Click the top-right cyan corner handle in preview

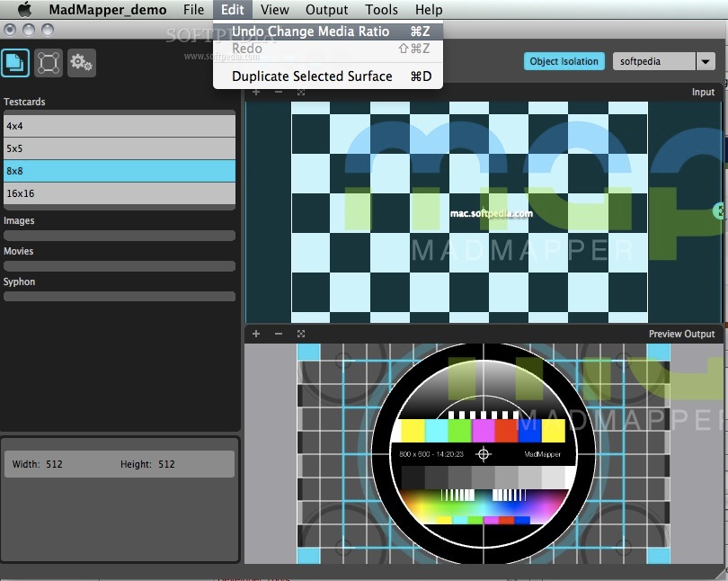tap(659, 352)
